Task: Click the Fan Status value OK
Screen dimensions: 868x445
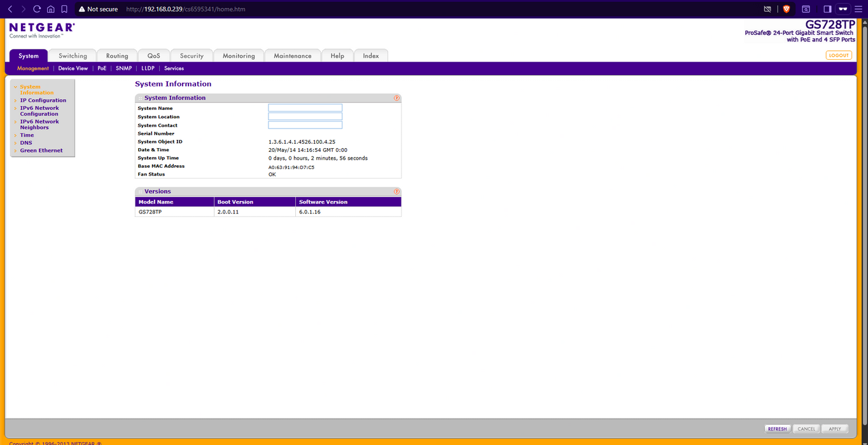Action: pyautogui.click(x=272, y=174)
